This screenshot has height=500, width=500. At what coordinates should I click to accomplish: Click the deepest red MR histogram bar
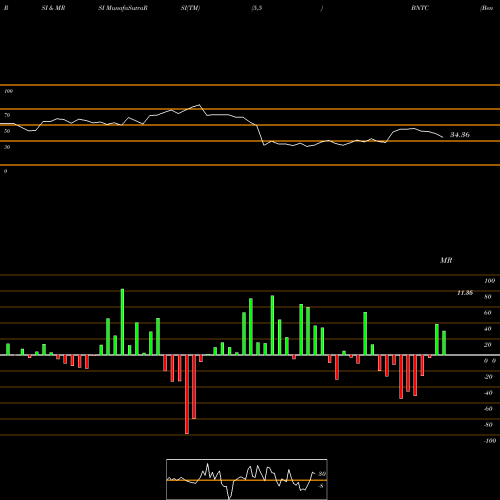pos(187,394)
